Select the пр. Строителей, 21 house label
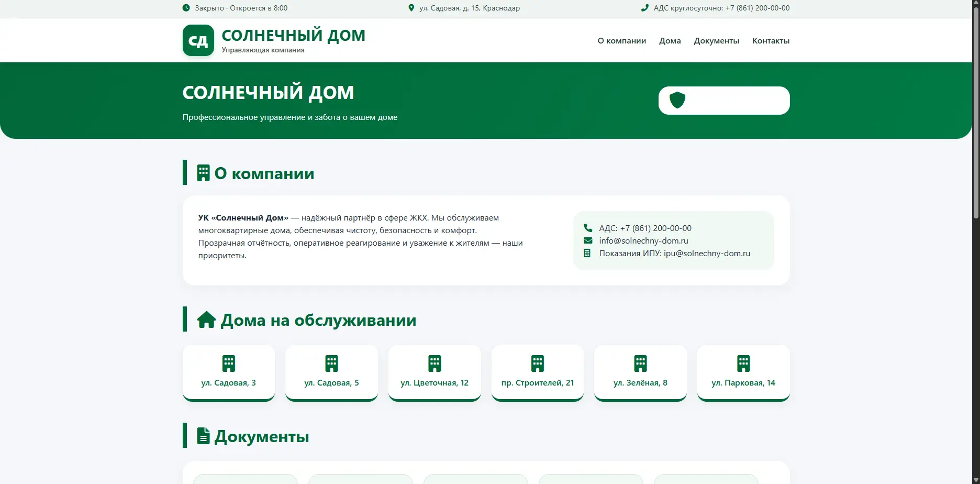The height and width of the screenshot is (484, 980). click(x=538, y=383)
